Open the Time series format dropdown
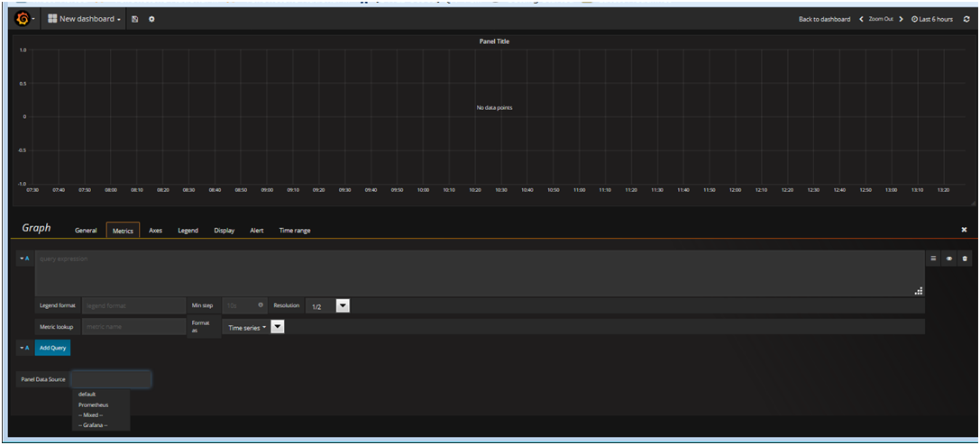980x445 pixels. [x=278, y=327]
